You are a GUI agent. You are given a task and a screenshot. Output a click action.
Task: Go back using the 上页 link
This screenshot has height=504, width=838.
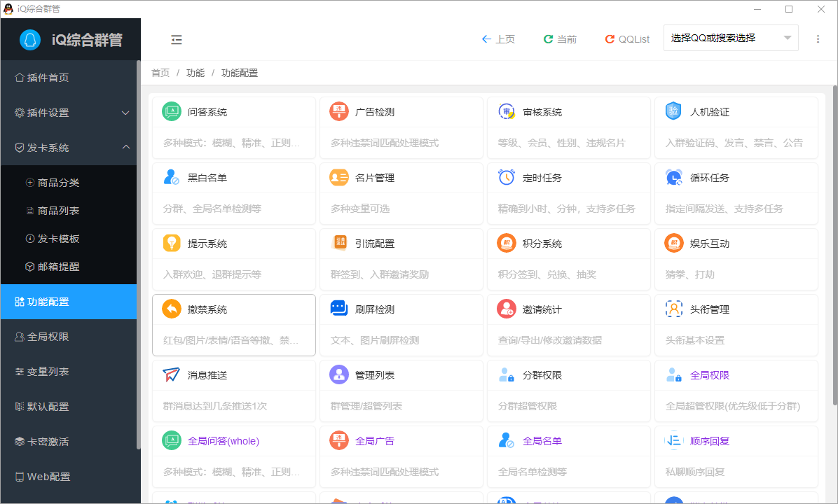click(x=498, y=39)
